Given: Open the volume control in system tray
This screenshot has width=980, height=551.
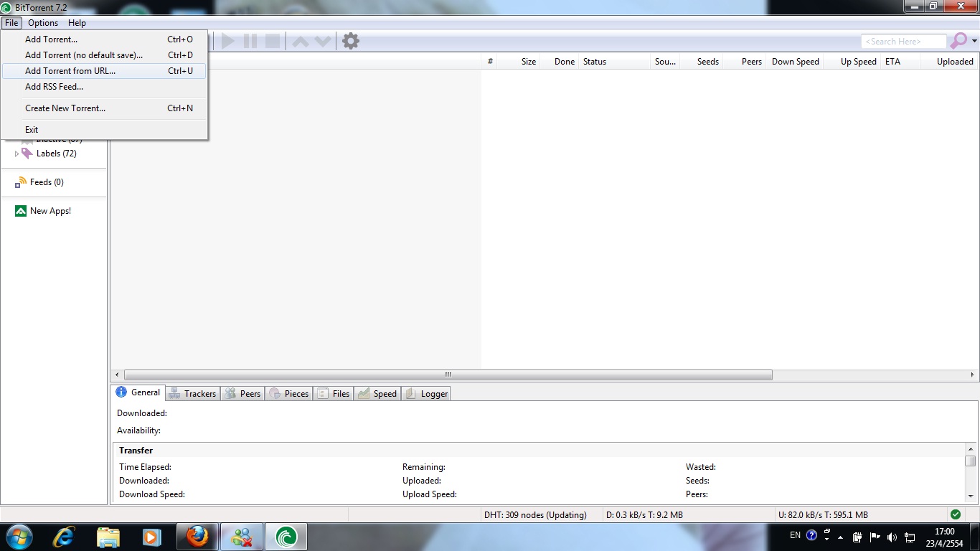Looking at the screenshot, I should tap(892, 537).
